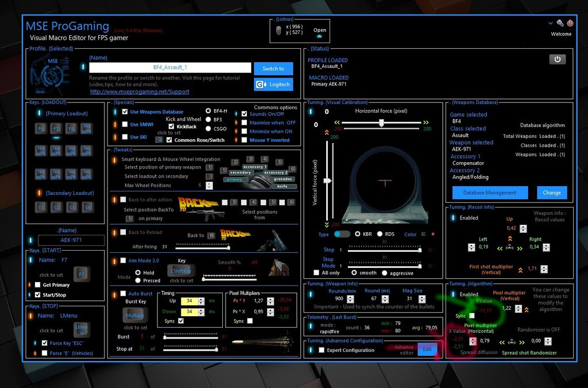The height and width of the screenshot is (388, 588).
Task: Click the left chevrons above Spread shot Randomizer
Action: coord(502,342)
